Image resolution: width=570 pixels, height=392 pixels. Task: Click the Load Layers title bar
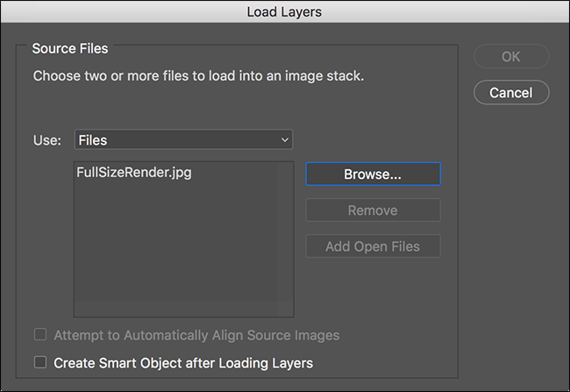(285, 11)
